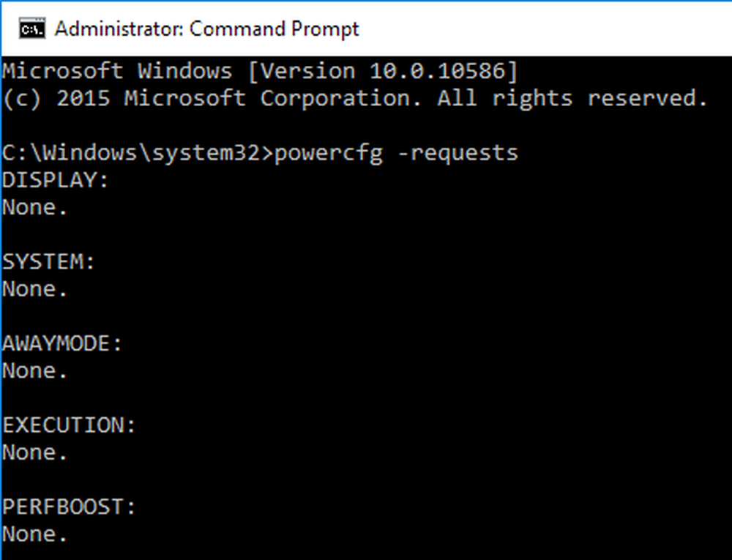
Task: Click the All rights reserved text
Action: pos(572,99)
